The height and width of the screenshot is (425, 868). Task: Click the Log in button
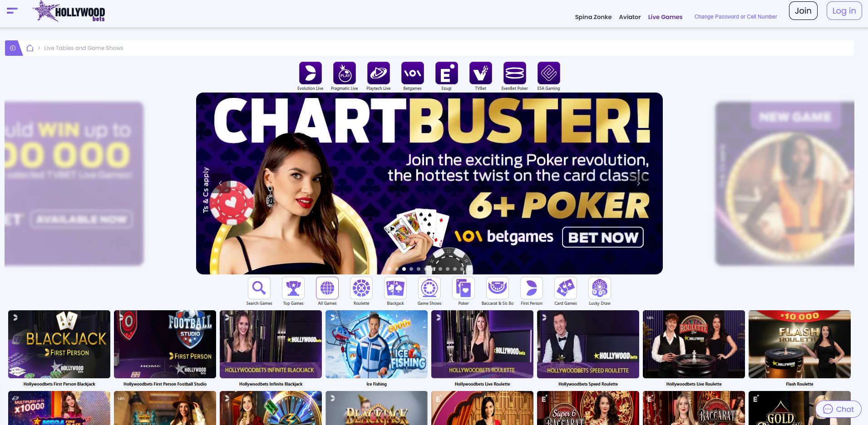coord(844,11)
